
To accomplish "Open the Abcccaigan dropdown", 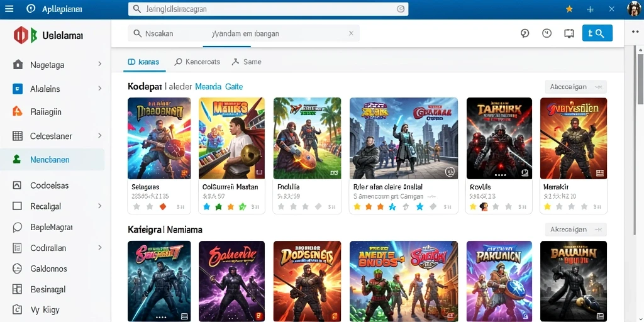I will point(575,87).
